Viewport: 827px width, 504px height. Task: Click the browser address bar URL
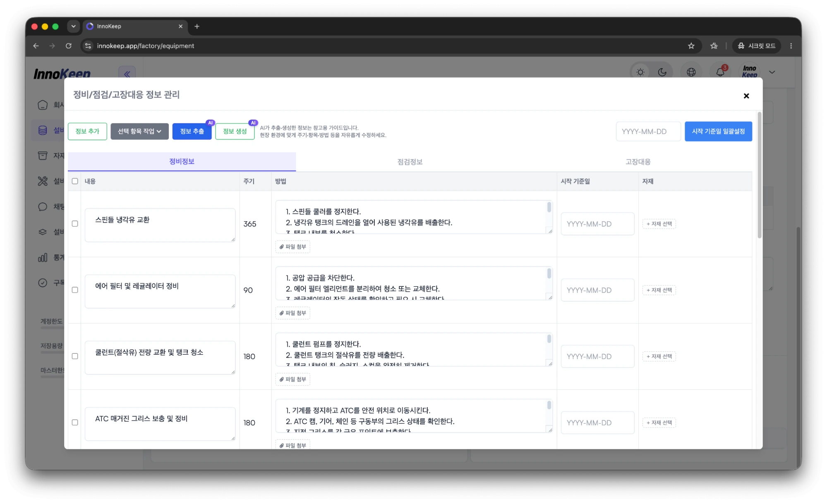click(x=145, y=46)
